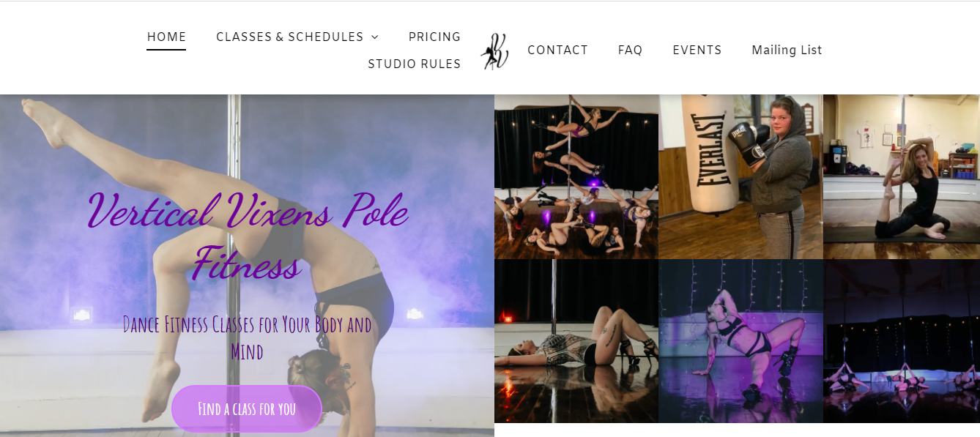Join the Mailing List link
The image size is (980, 437).
787,50
